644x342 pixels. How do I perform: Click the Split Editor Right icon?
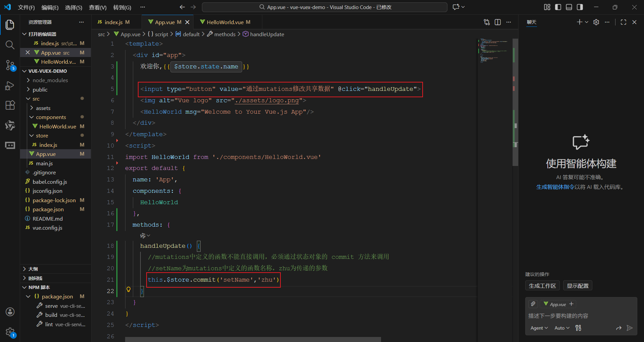498,22
